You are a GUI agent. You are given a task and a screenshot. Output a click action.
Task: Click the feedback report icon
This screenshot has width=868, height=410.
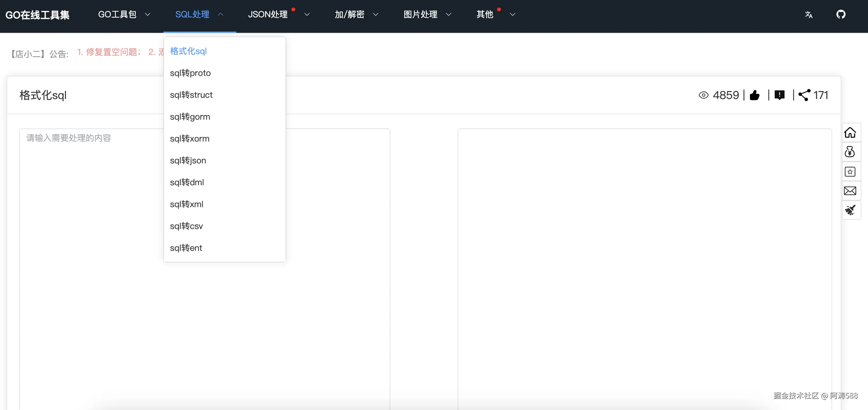tap(779, 95)
